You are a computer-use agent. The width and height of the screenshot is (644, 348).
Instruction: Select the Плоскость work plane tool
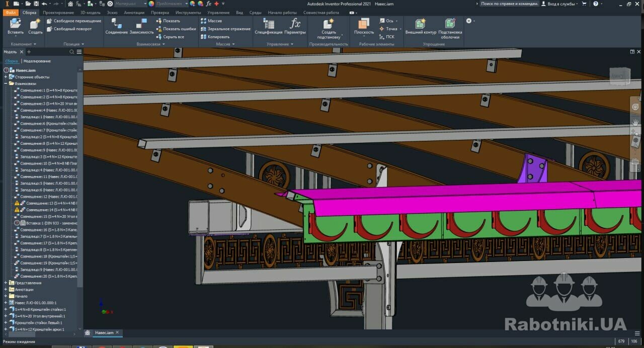tap(364, 24)
